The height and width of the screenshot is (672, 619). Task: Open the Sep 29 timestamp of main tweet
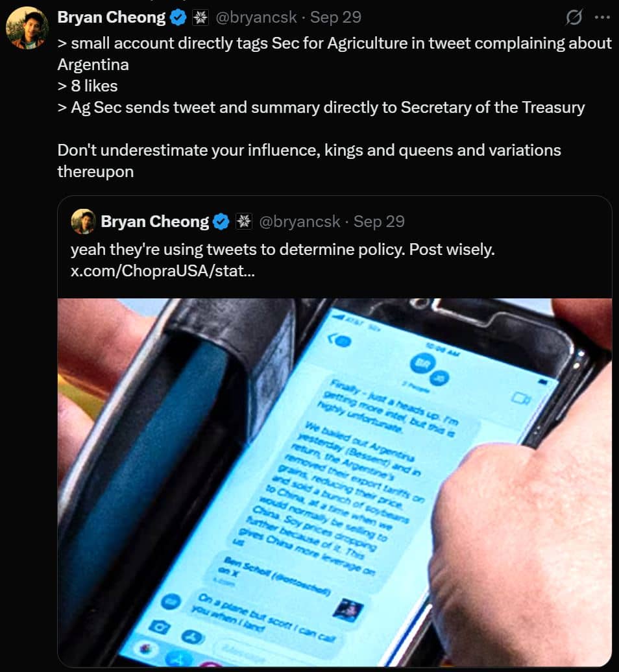335,17
